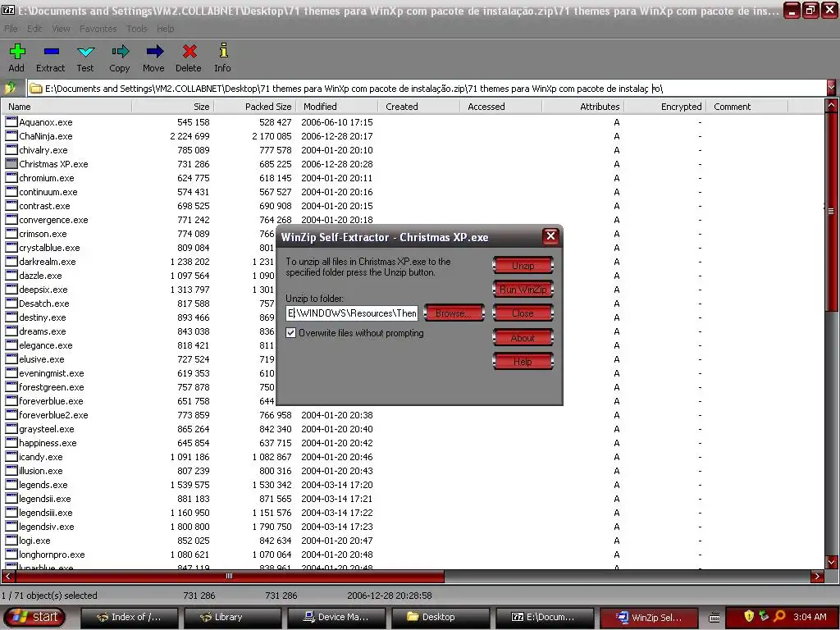Open the Help menu in menu bar

[165, 29]
